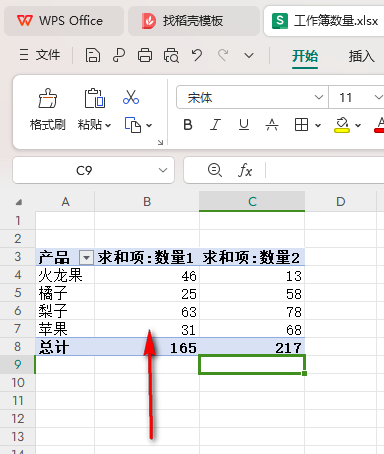Click the Cut scissors icon
This screenshot has height=454, width=384.
tap(131, 97)
